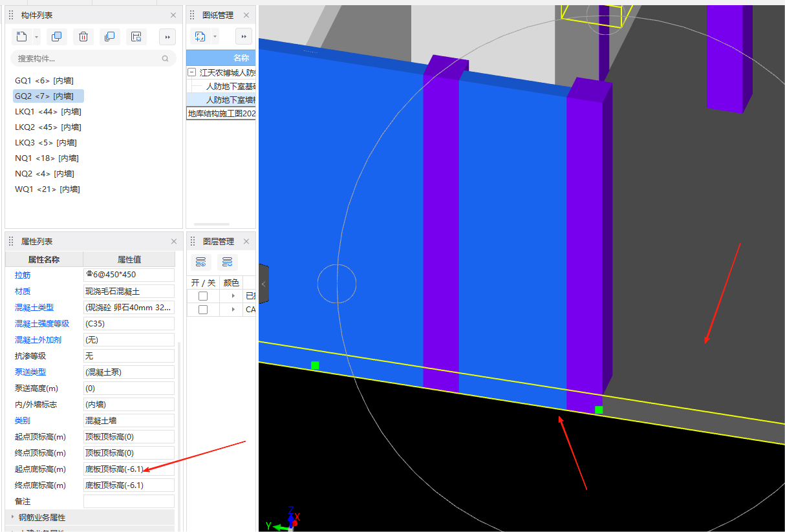Collapse the 江天农博城人防 drawing tree node
This screenshot has height=532, width=785.
point(192,72)
